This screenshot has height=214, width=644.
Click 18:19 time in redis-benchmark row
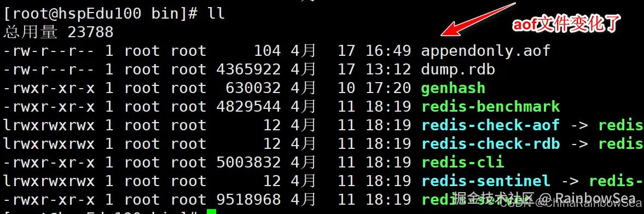coord(388,107)
